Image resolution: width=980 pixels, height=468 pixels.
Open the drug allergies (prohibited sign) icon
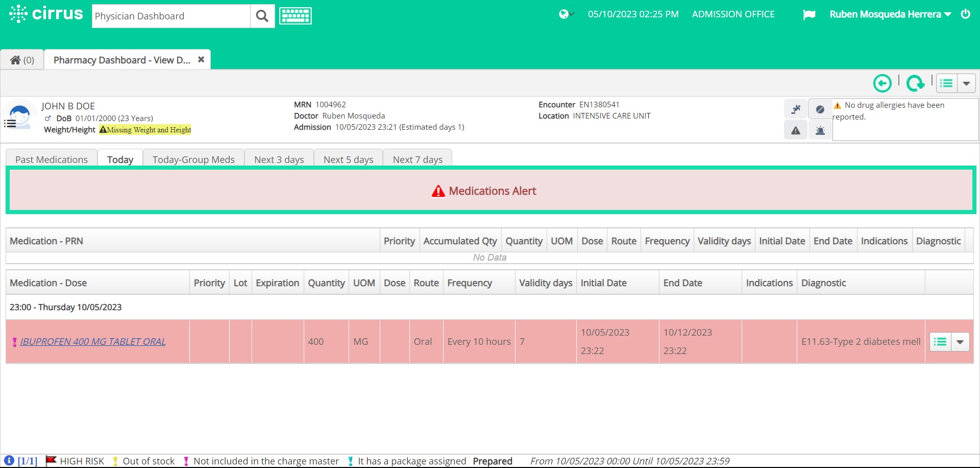[x=820, y=109]
